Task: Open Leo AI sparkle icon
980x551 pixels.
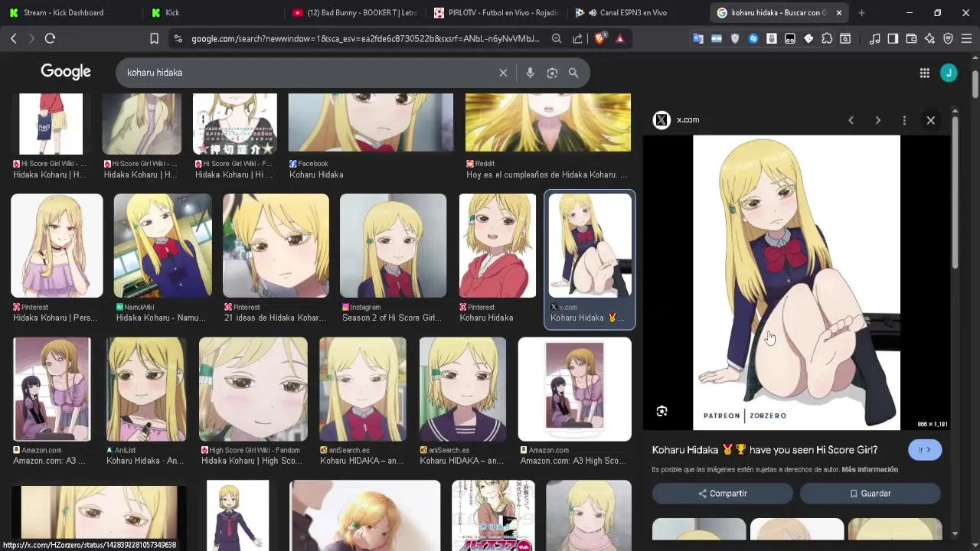Action: click(x=929, y=38)
